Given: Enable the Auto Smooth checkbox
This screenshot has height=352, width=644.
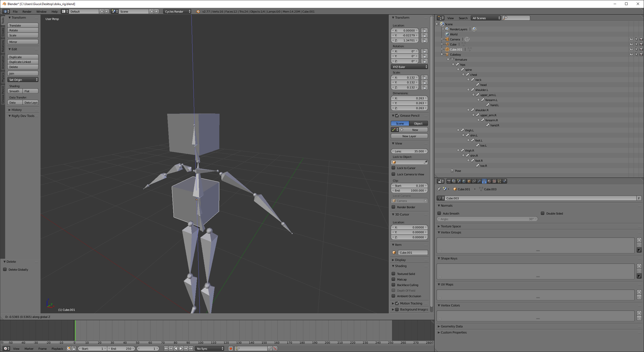Looking at the screenshot, I should (x=439, y=213).
